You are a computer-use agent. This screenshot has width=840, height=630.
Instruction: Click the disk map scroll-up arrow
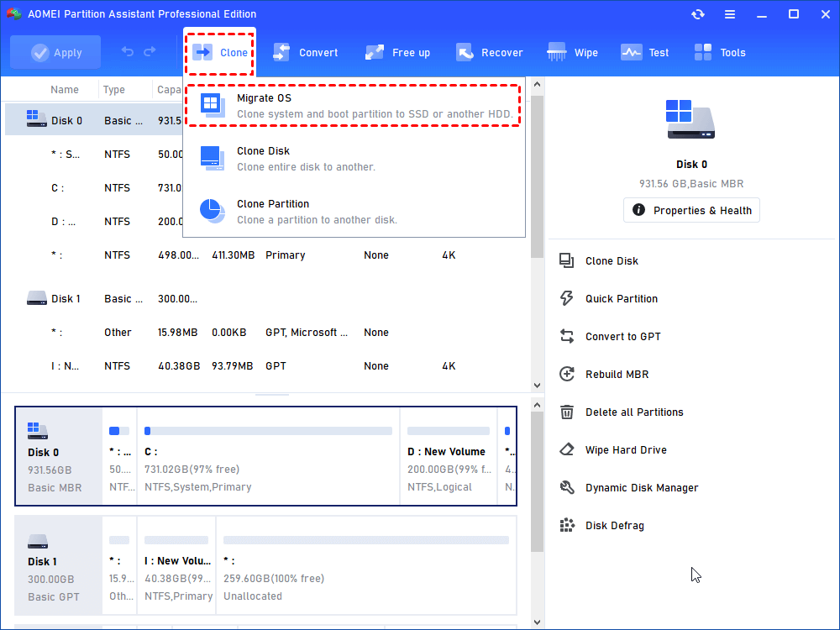[537, 406]
